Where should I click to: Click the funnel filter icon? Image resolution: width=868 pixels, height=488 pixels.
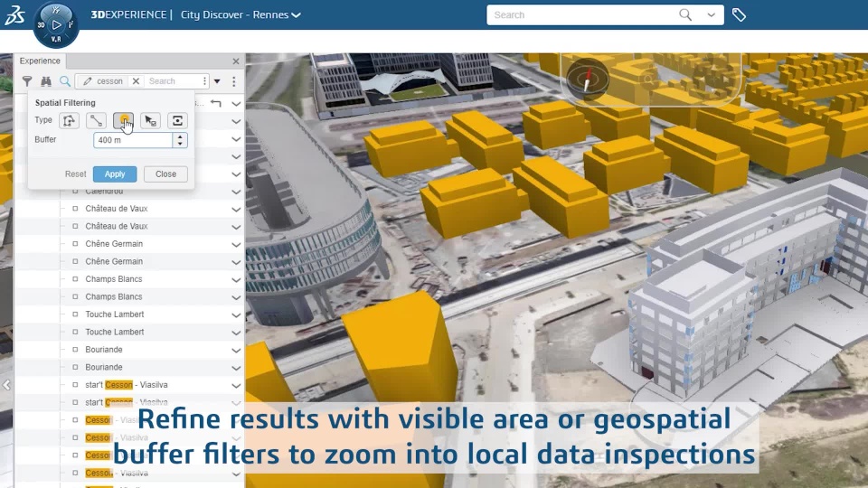[x=26, y=81]
